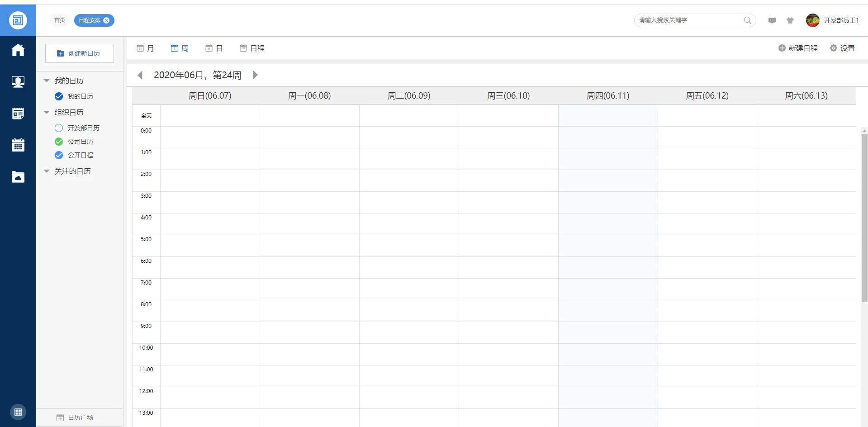The height and width of the screenshot is (427, 868).
Task: Click the user avatar picture
Action: tap(812, 20)
